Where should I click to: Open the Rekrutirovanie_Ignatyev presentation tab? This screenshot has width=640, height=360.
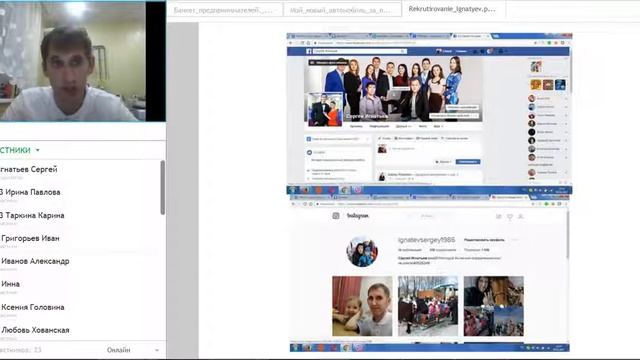pyautogui.click(x=453, y=9)
